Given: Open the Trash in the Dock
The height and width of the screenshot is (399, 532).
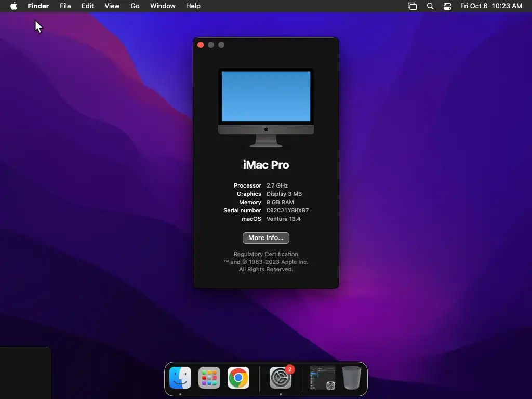Looking at the screenshot, I should click(x=352, y=378).
